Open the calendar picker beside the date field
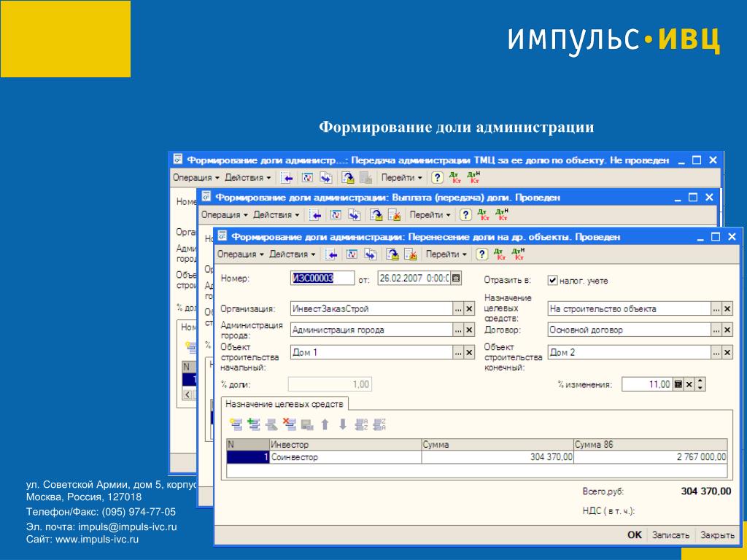 tap(456, 278)
